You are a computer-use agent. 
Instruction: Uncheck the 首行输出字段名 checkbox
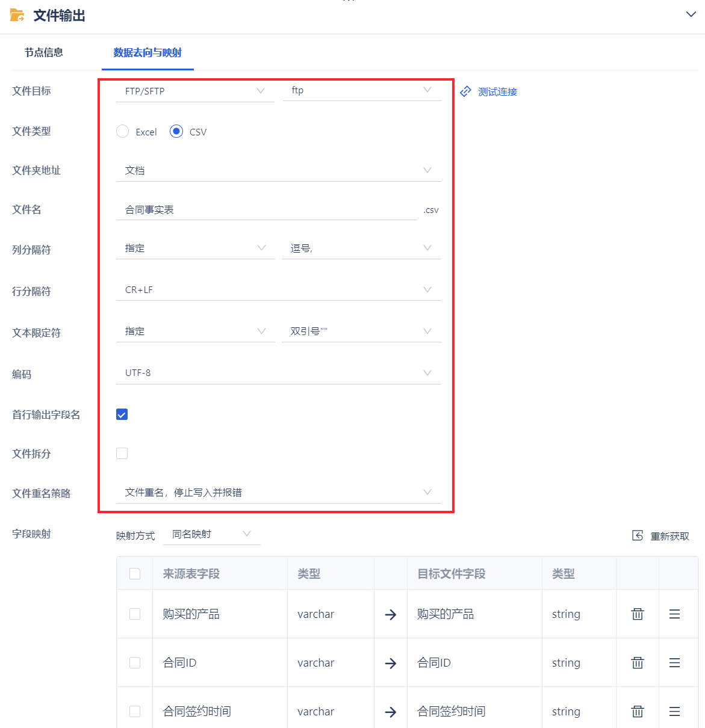(x=122, y=414)
